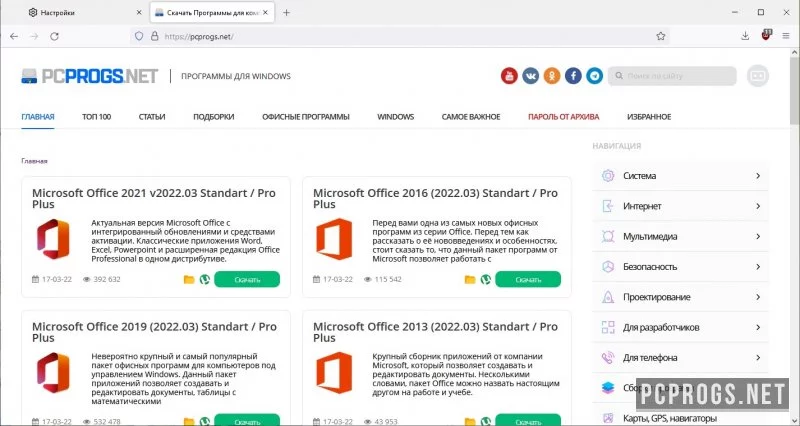Click the browser forward arrow
This screenshot has width=800, height=426.
(34, 36)
